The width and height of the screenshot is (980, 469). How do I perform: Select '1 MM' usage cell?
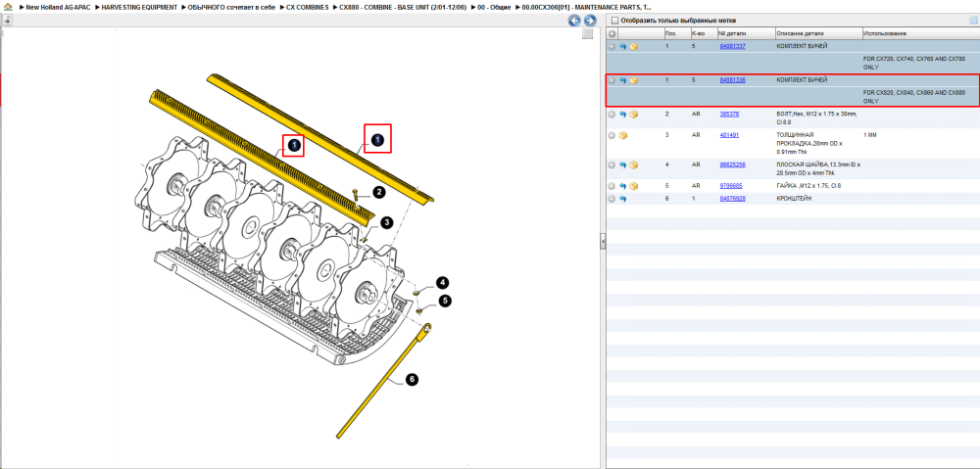pos(870,135)
